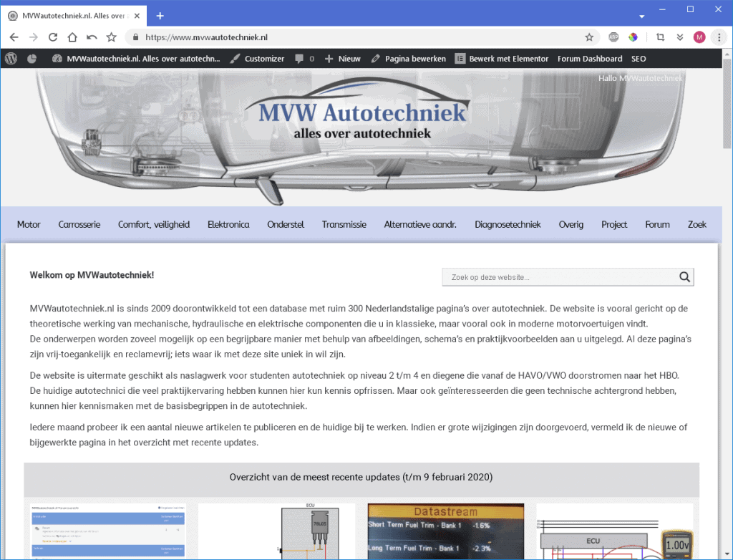Image resolution: width=733 pixels, height=560 pixels.
Task: Click Pagina bewerken to edit page
Action: (x=408, y=59)
